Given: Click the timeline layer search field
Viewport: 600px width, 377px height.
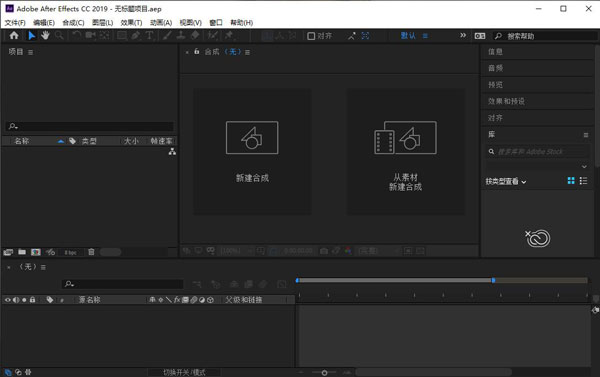Looking at the screenshot, I should coord(122,284).
